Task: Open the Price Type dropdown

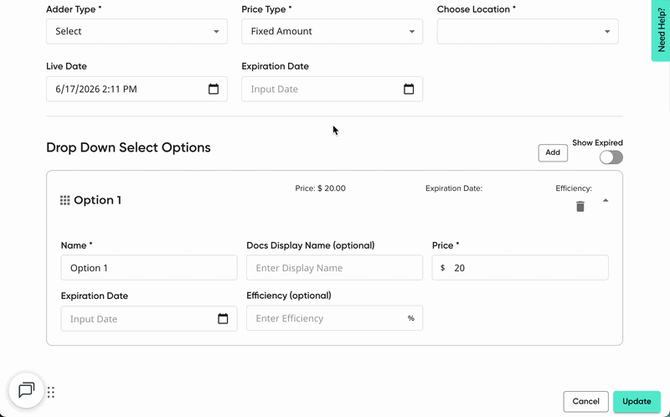Action: coord(332,31)
